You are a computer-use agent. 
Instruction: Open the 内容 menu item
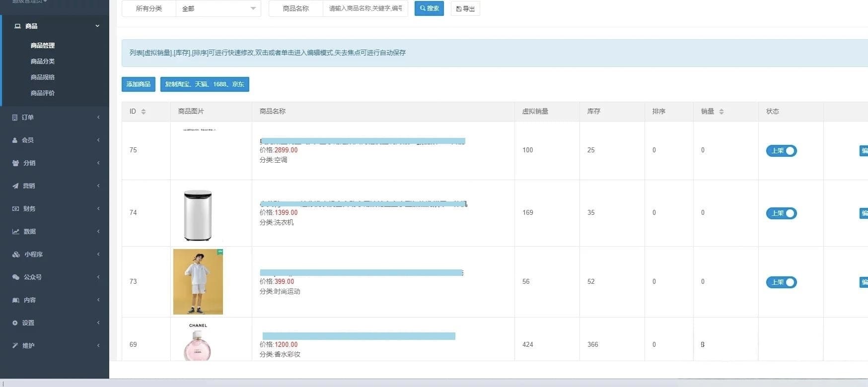55,300
